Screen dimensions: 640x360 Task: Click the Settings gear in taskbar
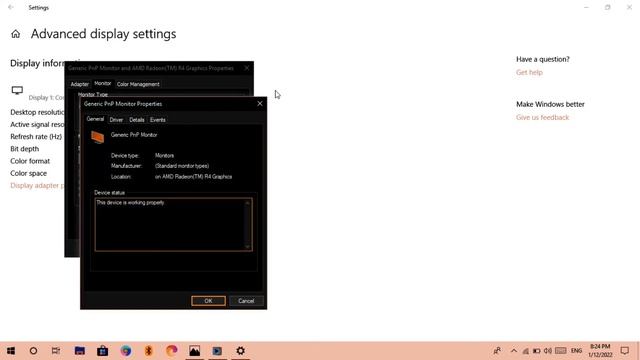point(241,351)
